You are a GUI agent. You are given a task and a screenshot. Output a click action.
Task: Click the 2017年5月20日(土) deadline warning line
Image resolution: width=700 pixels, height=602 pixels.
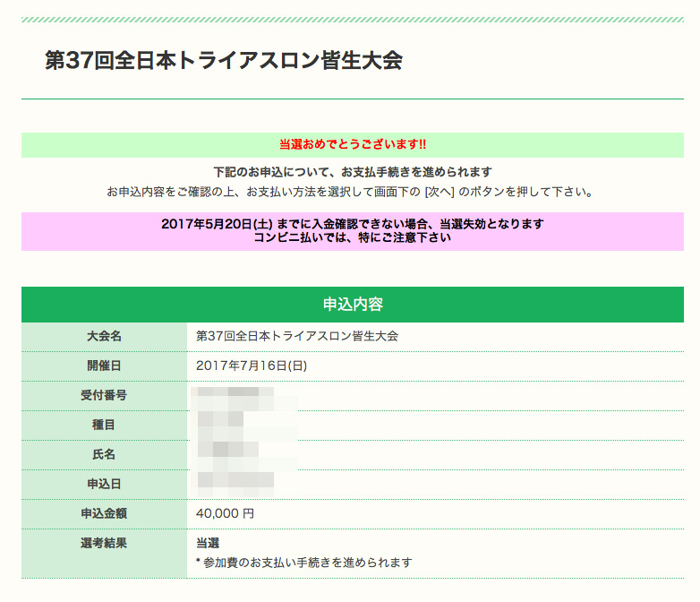tap(353, 224)
